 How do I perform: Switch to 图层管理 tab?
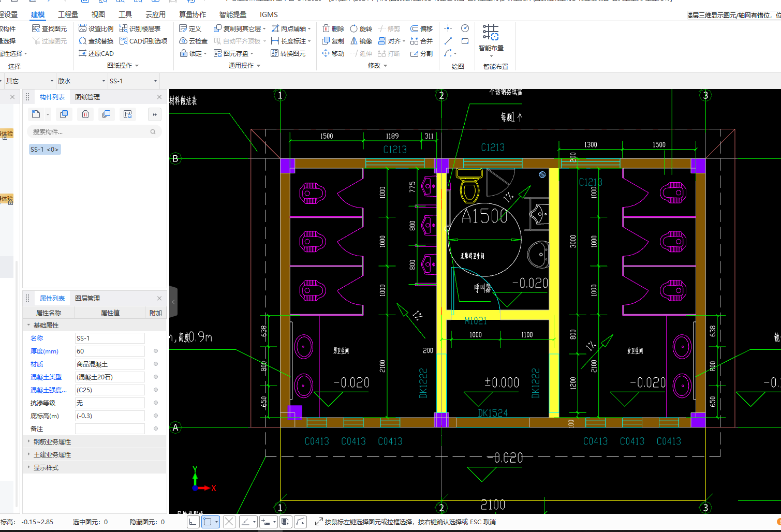tap(87, 298)
